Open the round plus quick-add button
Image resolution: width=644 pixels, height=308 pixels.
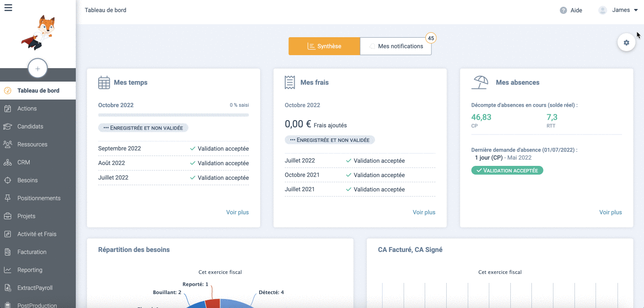point(38,69)
